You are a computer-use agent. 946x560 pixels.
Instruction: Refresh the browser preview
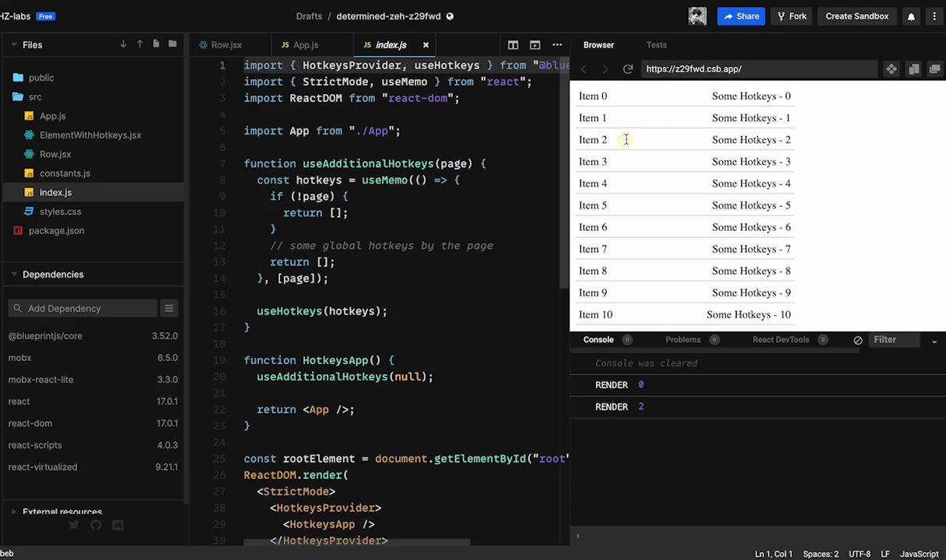click(628, 69)
